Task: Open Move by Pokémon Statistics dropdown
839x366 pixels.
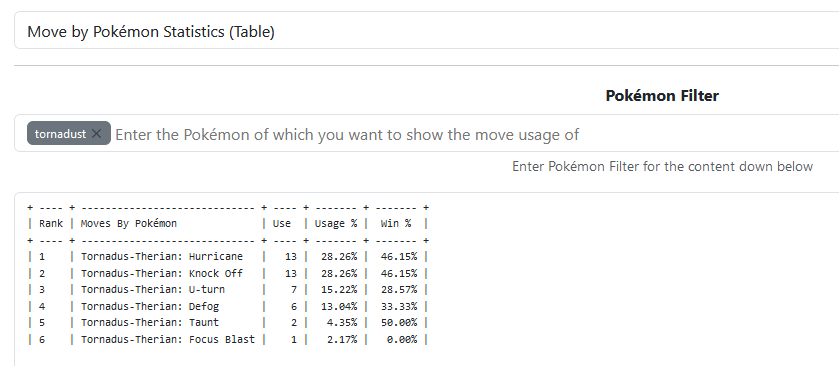Action: 426,32
